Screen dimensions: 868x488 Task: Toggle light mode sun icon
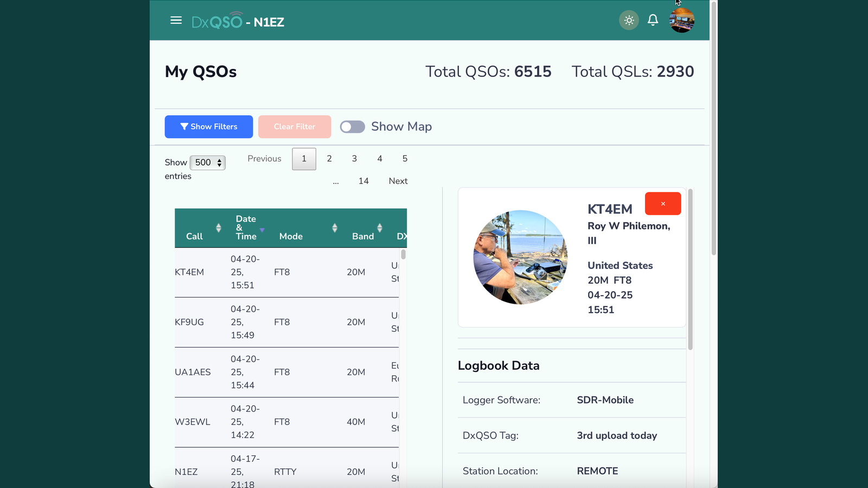coord(629,21)
